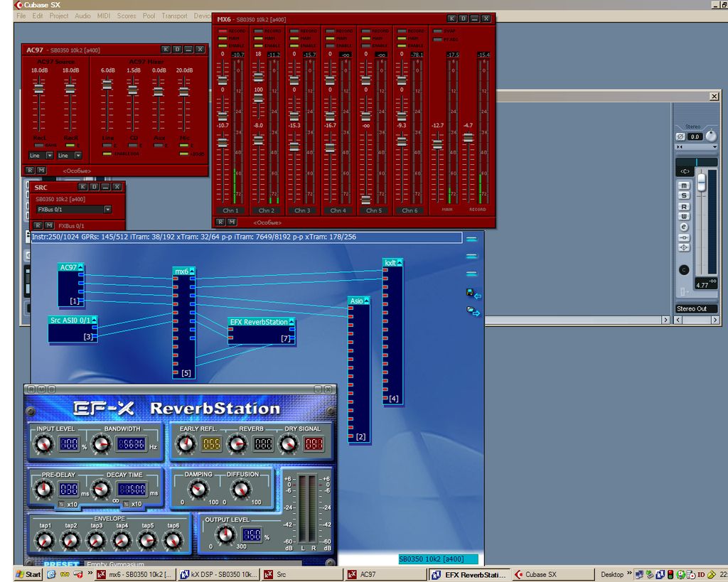Screen dimensions: 728x582
Task: Expand the EFX ReverbStation module arrow
Action: pyautogui.click(x=291, y=322)
